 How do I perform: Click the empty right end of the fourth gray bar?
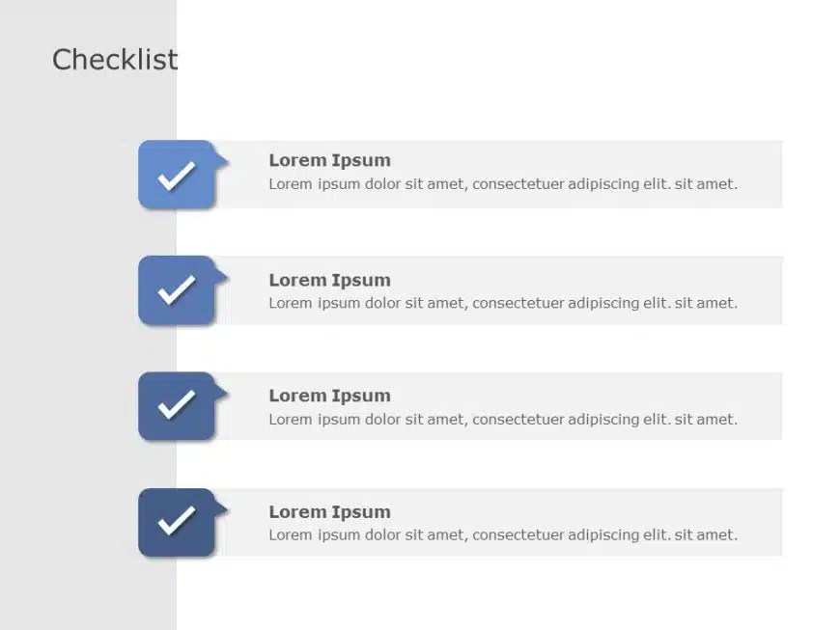761,522
